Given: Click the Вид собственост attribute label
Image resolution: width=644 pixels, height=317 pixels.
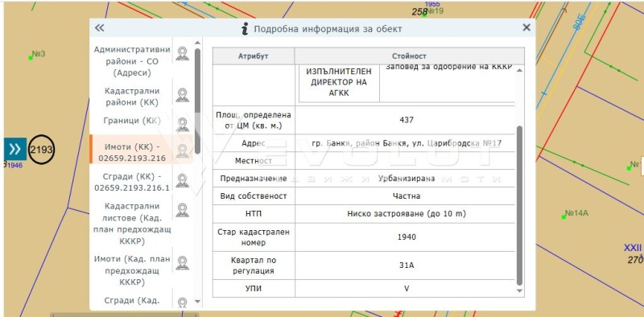Looking at the screenshot, I should (254, 196).
